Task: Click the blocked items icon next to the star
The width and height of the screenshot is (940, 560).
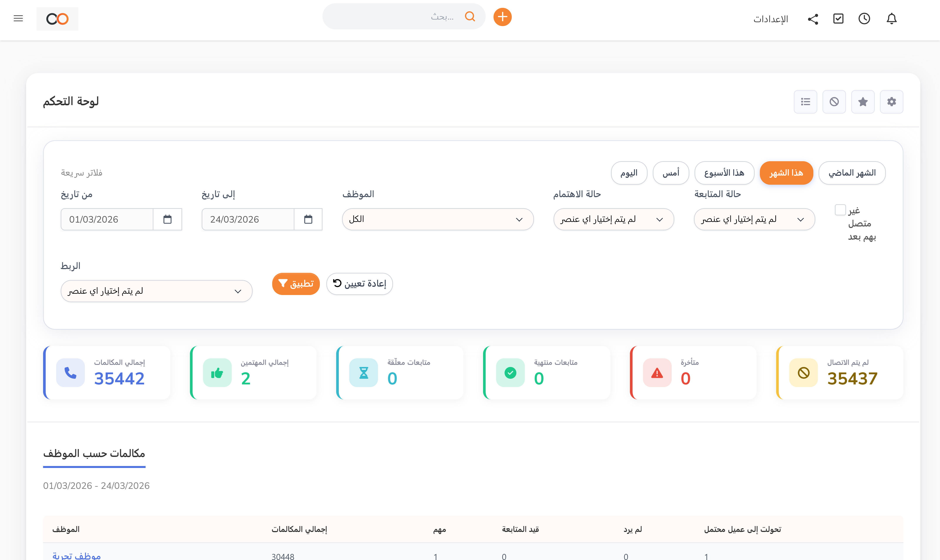Action: (834, 101)
